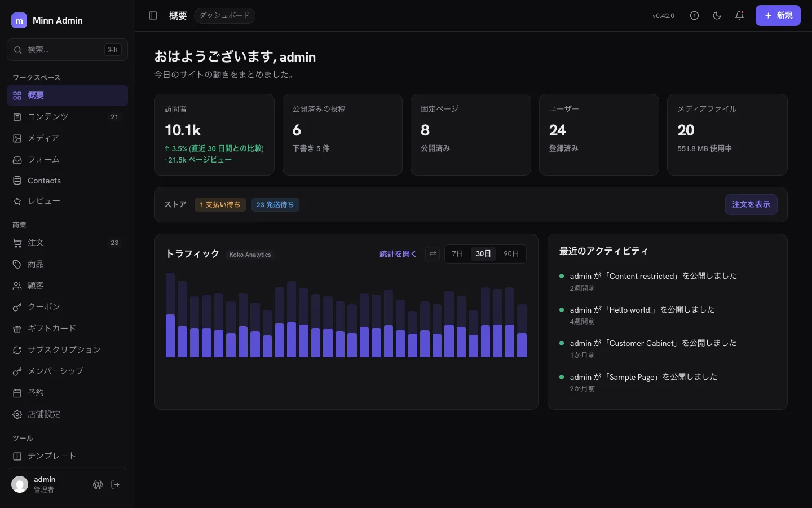Open メンバーシップ in the sidebar
Image resolution: width=812 pixels, height=508 pixels.
pyautogui.click(x=67, y=371)
